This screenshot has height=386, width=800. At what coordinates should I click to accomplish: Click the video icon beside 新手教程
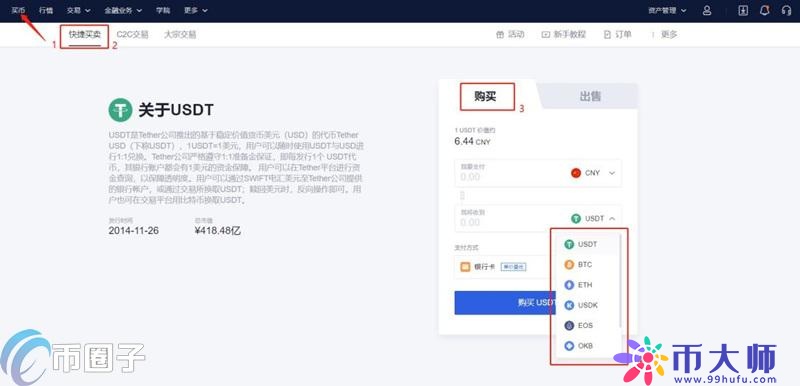click(546, 35)
